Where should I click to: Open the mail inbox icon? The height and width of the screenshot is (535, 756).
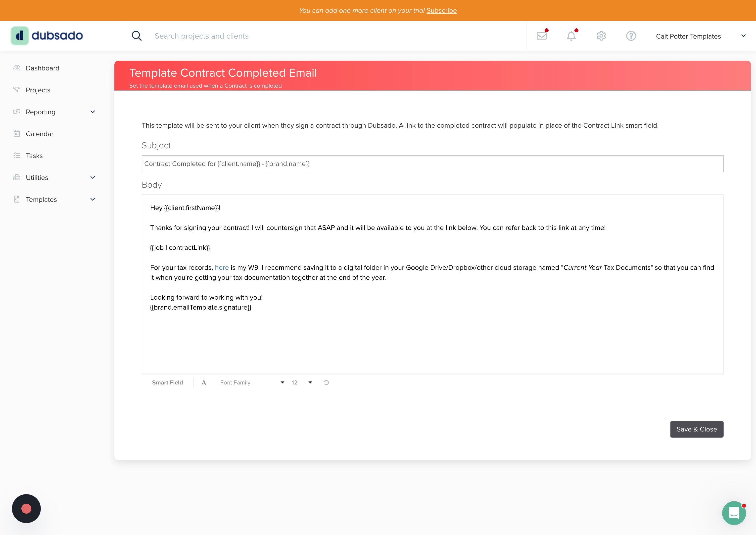(x=541, y=36)
